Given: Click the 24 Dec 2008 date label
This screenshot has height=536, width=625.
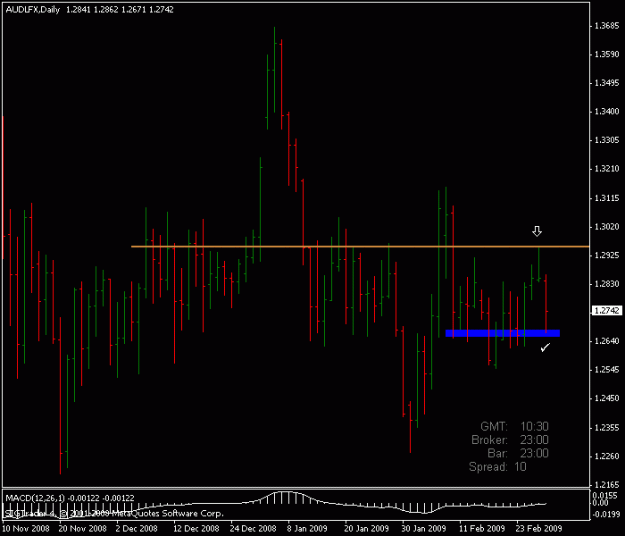Looking at the screenshot, I should [x=253, y=529].
